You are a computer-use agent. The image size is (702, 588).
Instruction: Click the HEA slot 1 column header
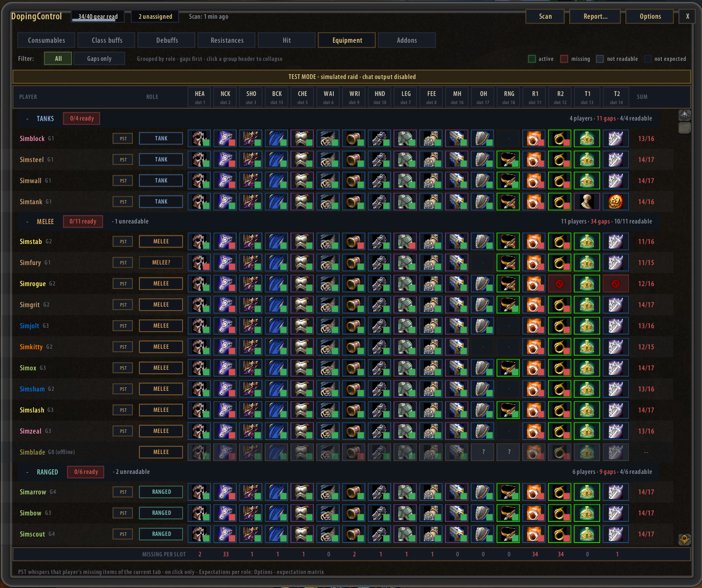point(200,97)
